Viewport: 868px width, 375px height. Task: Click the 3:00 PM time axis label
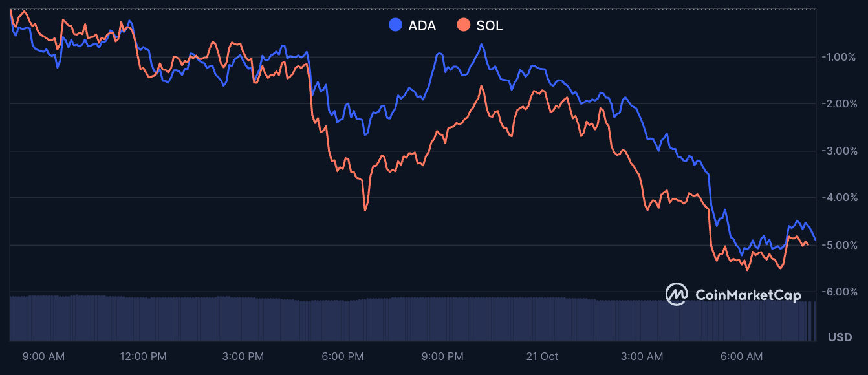coord(243,356)
